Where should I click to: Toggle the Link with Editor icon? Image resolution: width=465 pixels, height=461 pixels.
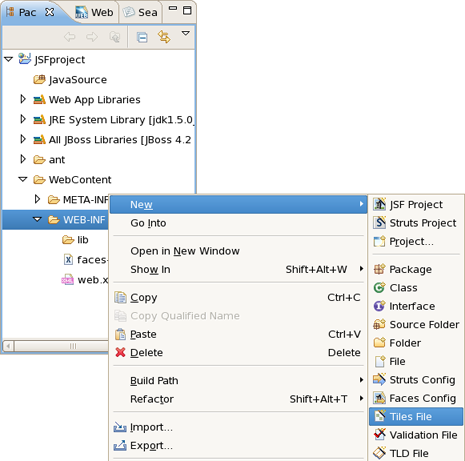pyautogui.click(x=164, y=37)
